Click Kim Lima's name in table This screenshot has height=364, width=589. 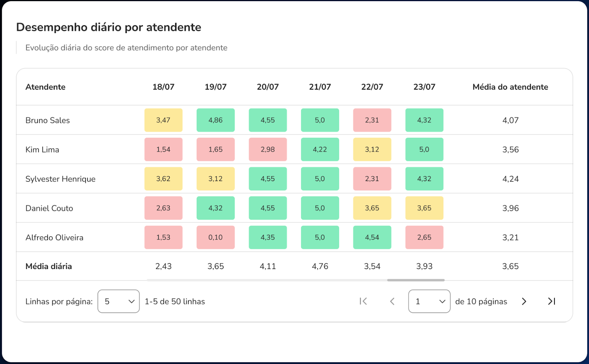point(42,150)
